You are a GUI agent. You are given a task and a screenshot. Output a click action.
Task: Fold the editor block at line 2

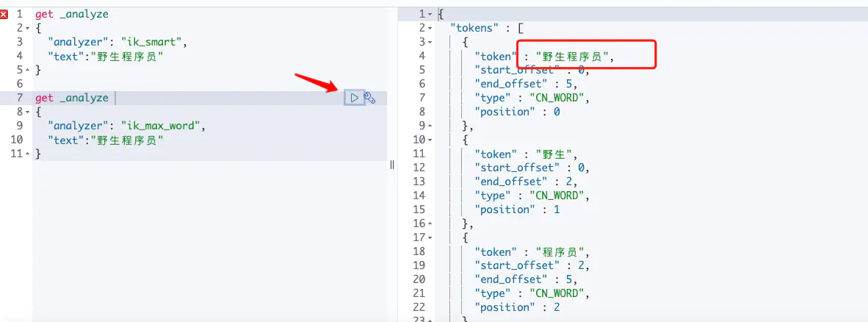(x=28, y=28)
